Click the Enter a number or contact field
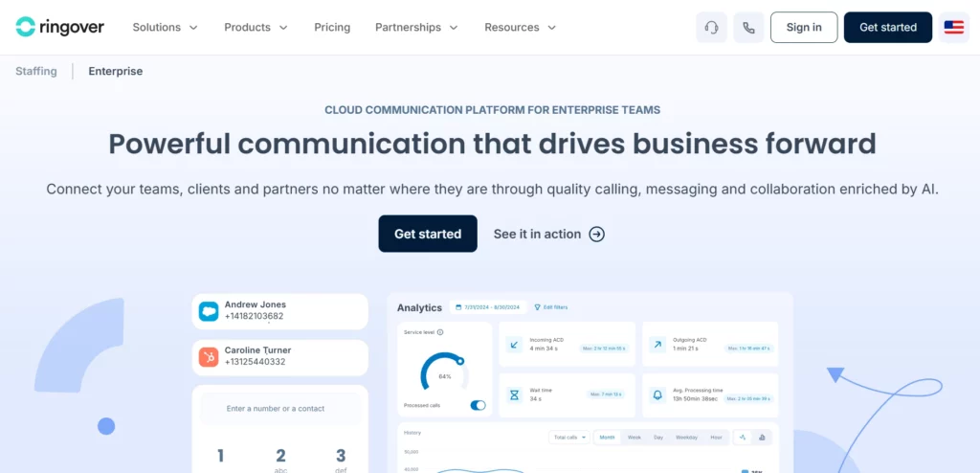 [x=280, y=409]
